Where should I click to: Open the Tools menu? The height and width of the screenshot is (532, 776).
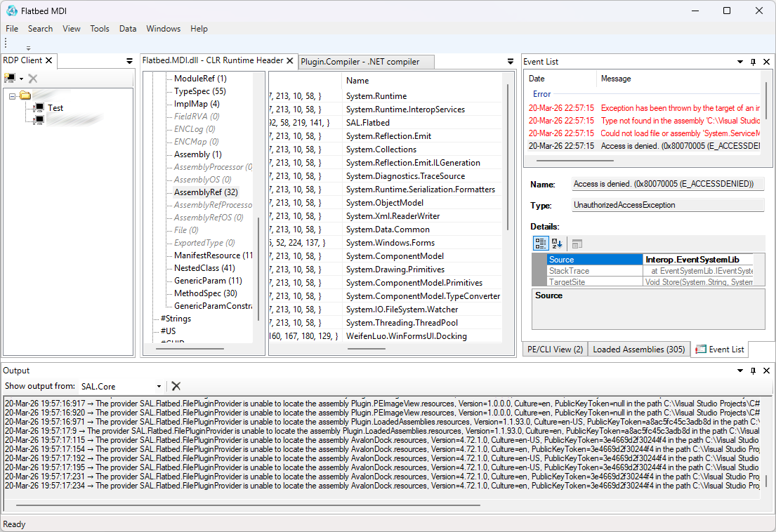(100, 29)
